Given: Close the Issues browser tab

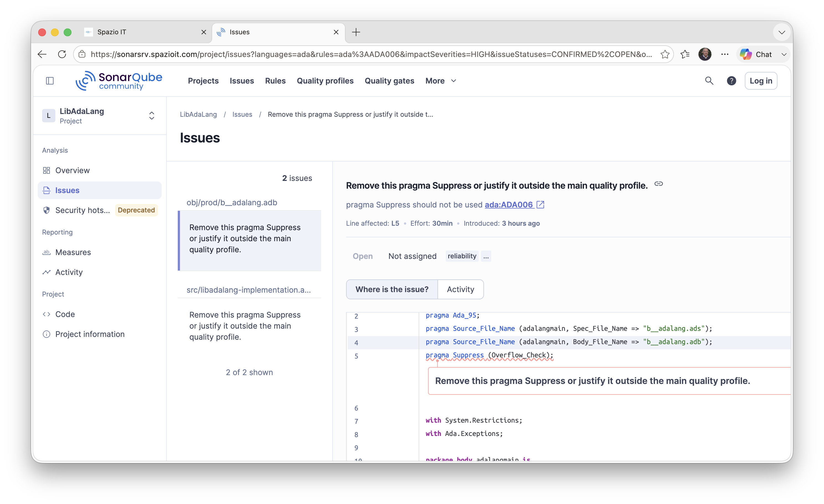Looking at the screenshot, I should tap(336, 32).
